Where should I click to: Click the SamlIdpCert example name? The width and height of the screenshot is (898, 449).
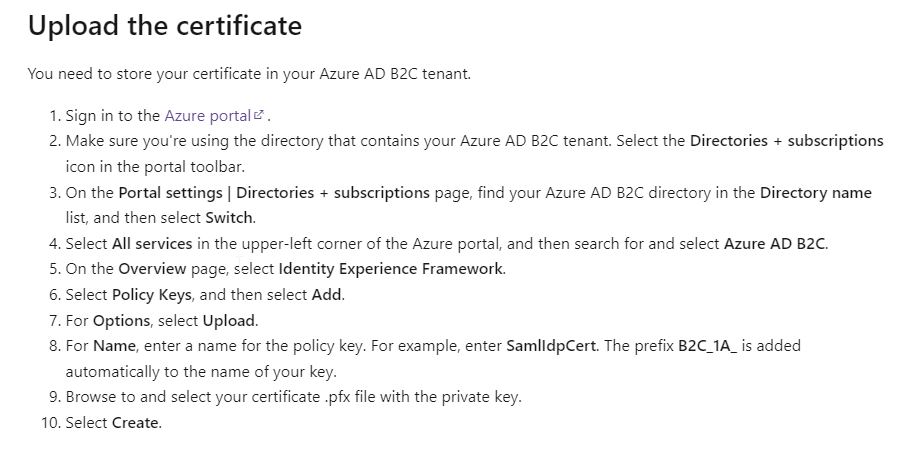click(x=551, y=346)
